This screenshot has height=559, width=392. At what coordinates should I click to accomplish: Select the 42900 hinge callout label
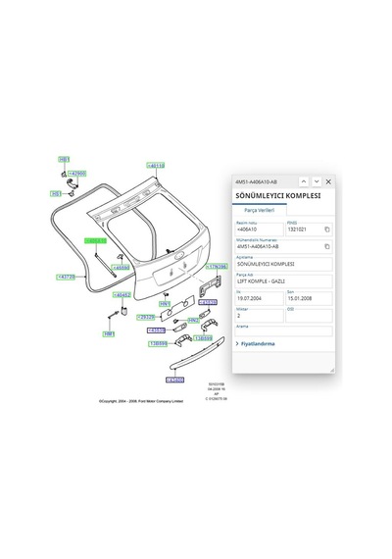[x=77, y=174]
